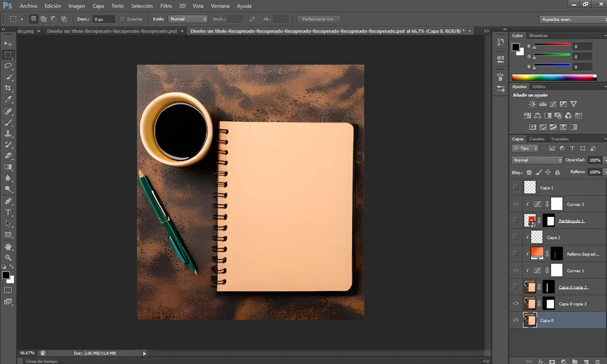
Task: Select the Blur tool
Action: [x=8, y=178]
